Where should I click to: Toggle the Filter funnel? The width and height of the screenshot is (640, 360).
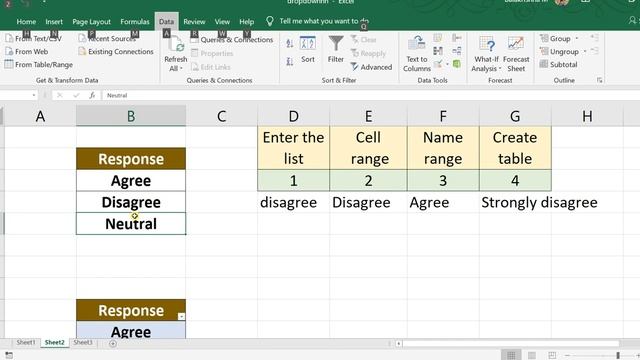336,50
